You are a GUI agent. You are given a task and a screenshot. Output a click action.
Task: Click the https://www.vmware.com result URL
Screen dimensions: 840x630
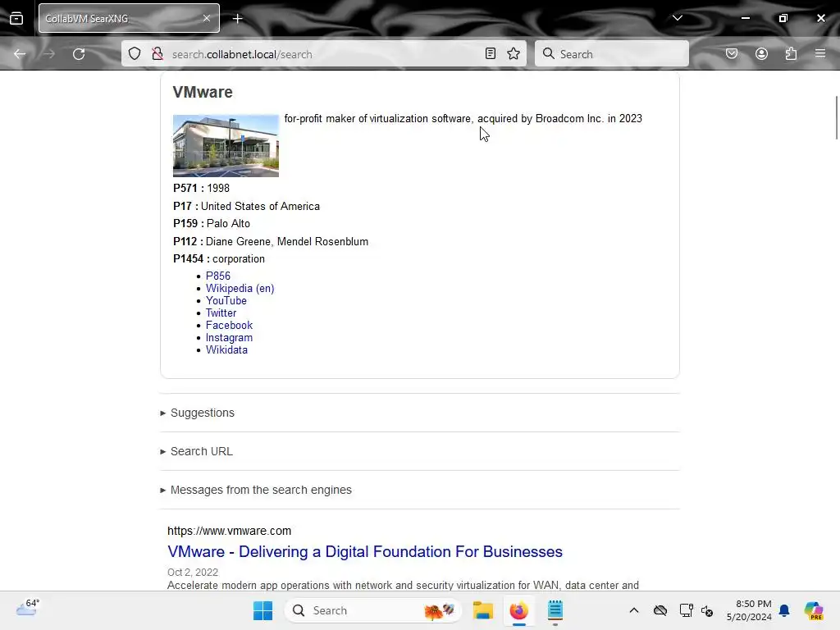(x=230, y=531)
